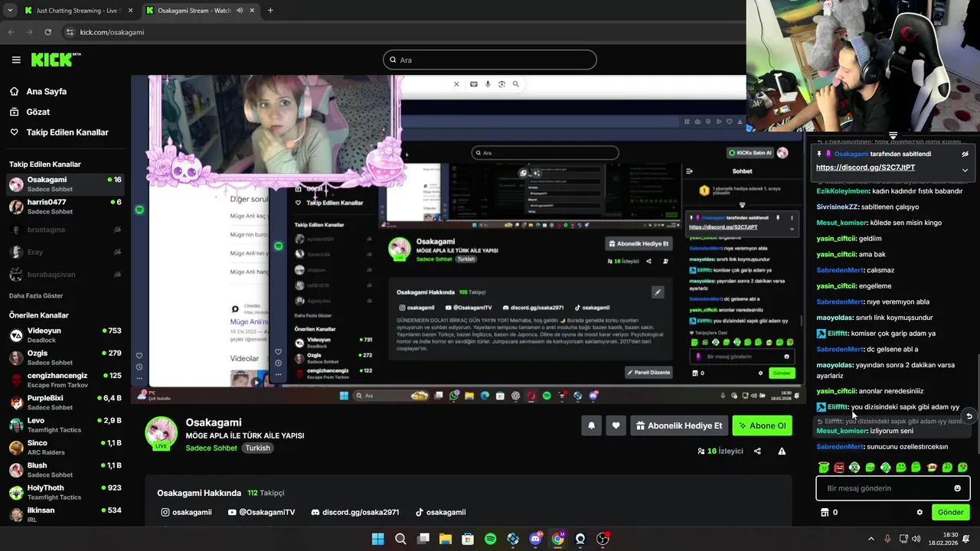Screen dimensions: 980x551
Task: Open Osakagami channel in followed list
Action: tap(65, 184)
